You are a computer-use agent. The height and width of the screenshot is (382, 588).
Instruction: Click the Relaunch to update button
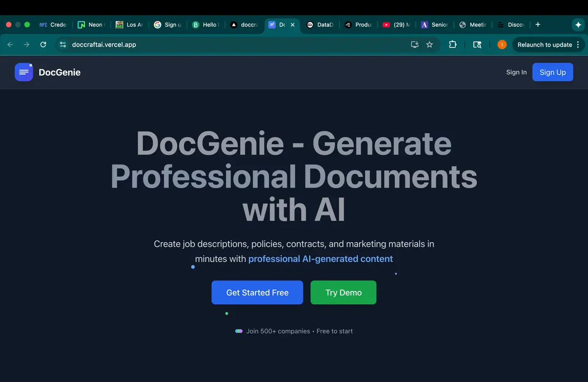click(x=545, y=45)
